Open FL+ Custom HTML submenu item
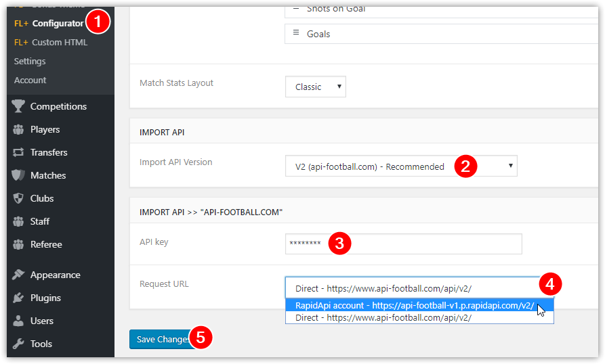605x364 pixels. pos(51,43)
